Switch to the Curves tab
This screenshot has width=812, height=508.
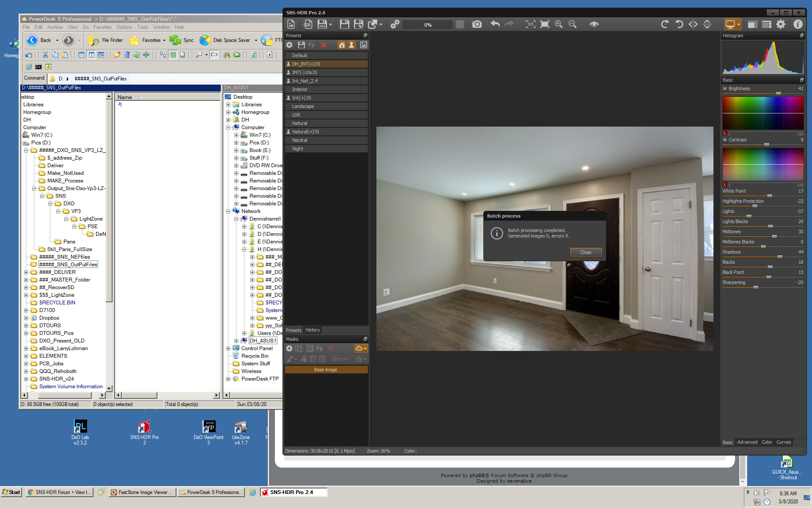(x=784, y=442)
